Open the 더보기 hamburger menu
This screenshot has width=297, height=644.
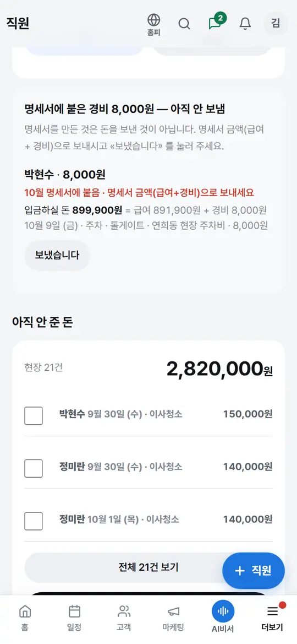point(272,618)
